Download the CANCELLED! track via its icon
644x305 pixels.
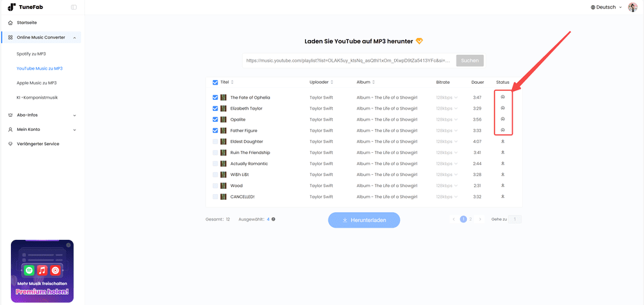tap(502, 197)
